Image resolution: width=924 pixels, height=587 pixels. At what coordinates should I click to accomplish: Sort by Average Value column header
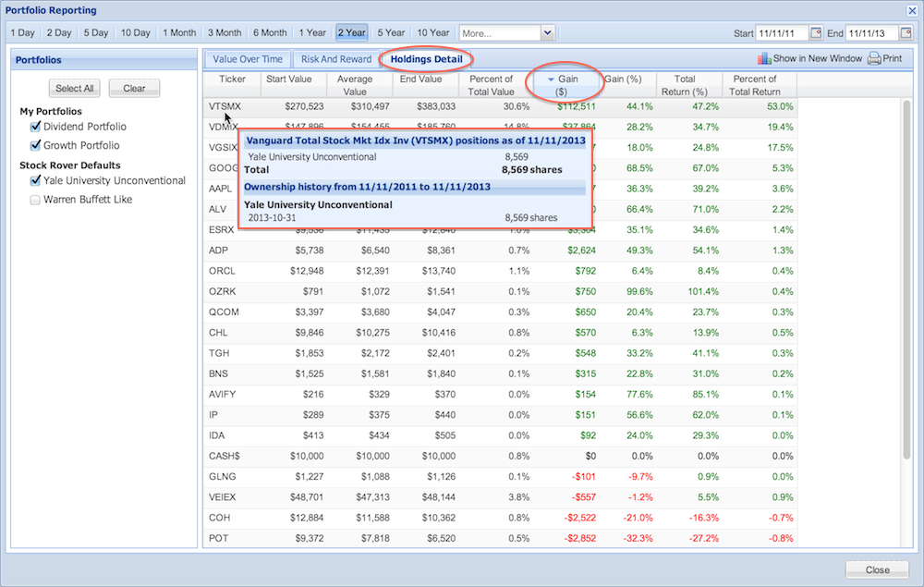[359, 85]
